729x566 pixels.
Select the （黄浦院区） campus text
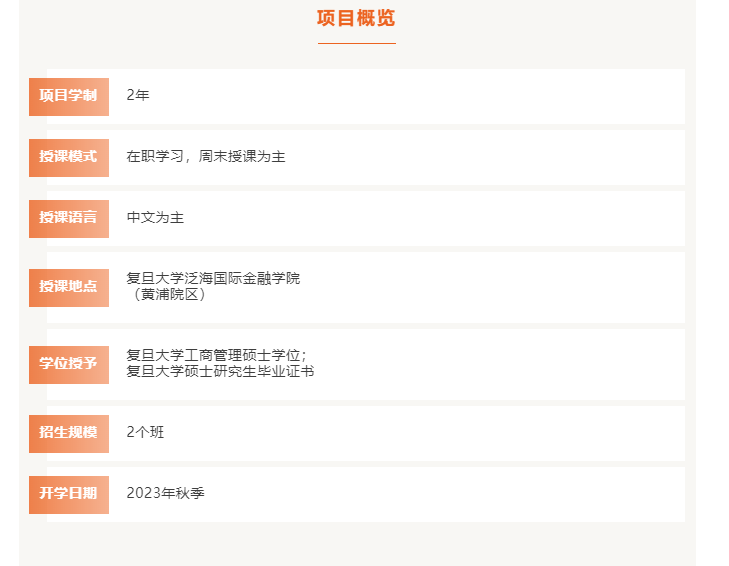[170, 295]
